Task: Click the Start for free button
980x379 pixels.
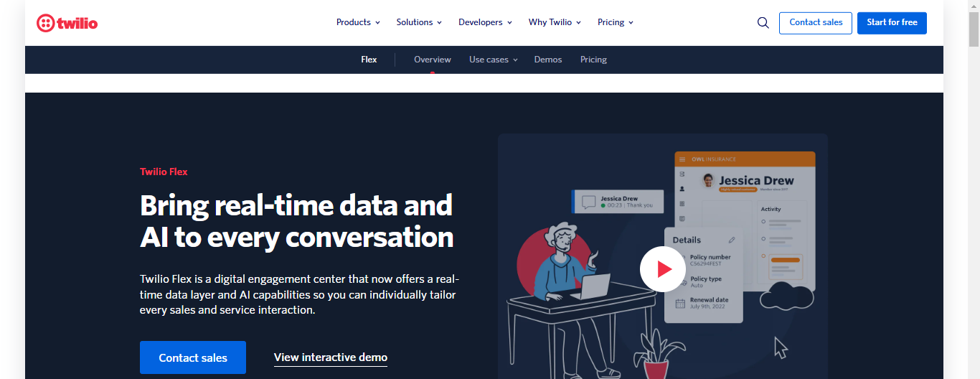Action: [892, 23]
